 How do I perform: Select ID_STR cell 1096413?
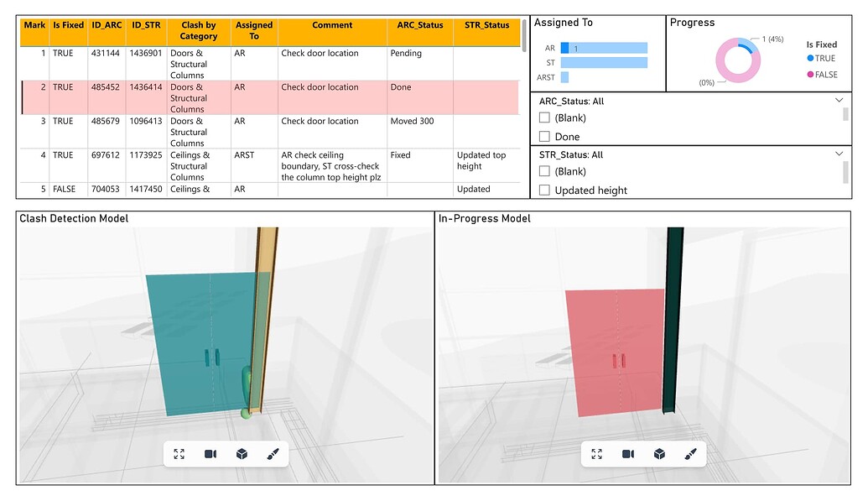(146, 121)
